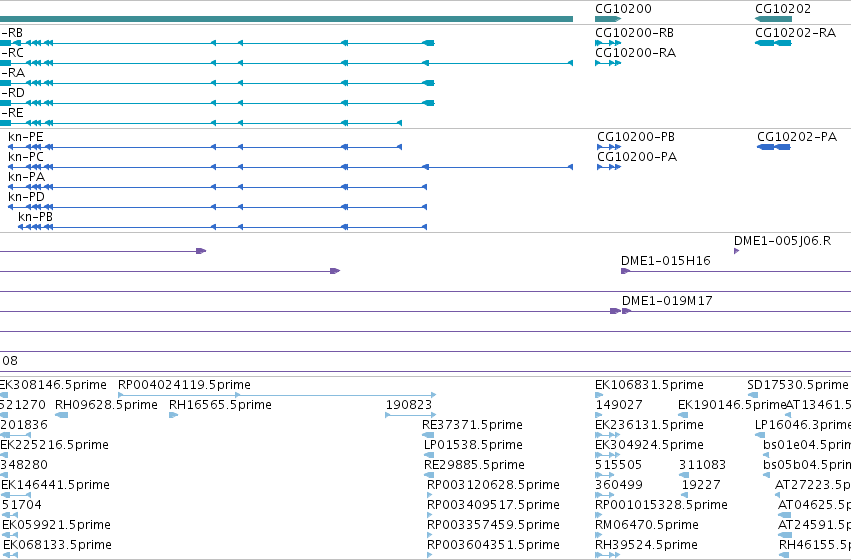The width and height of the screenshot is (851, 560).
Task: Select the SD17530.5prime EST label
Action: [798, 385]
